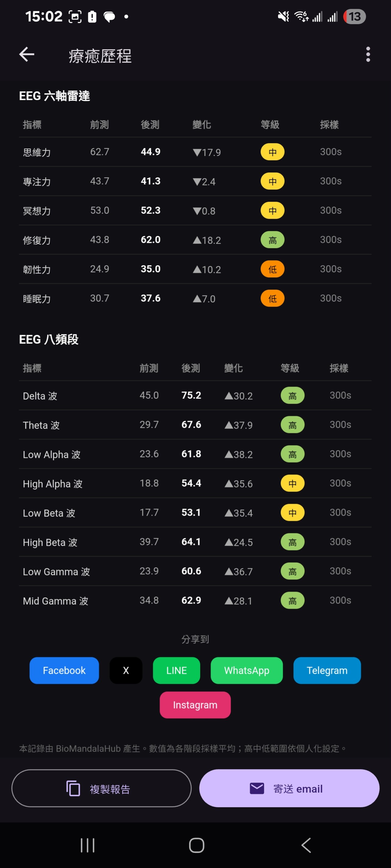Share report via LINE
391x868 pixels.
click(177, 670)
